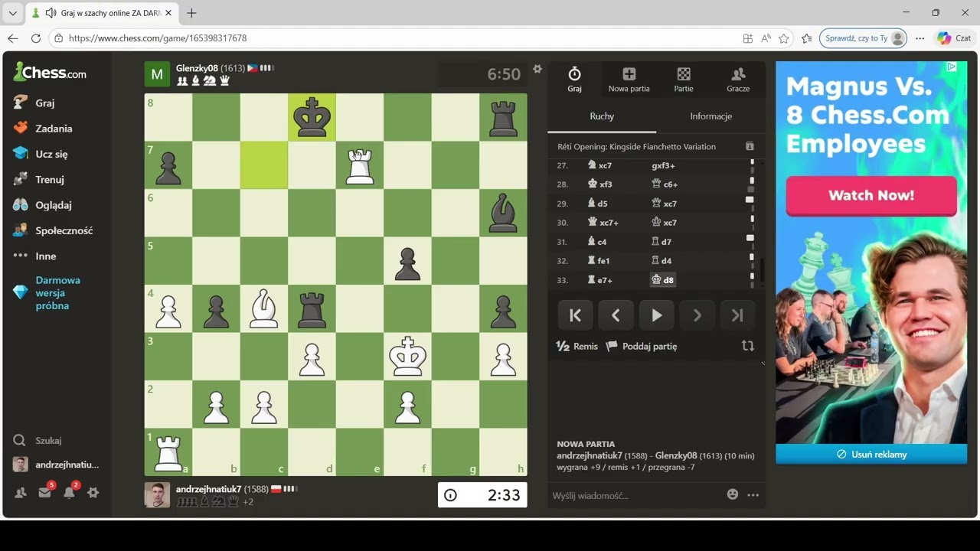Open messages envelope icon with badge
Image resolution: width=980 pixels, height=551 pixels.
[x=45, y=492]
